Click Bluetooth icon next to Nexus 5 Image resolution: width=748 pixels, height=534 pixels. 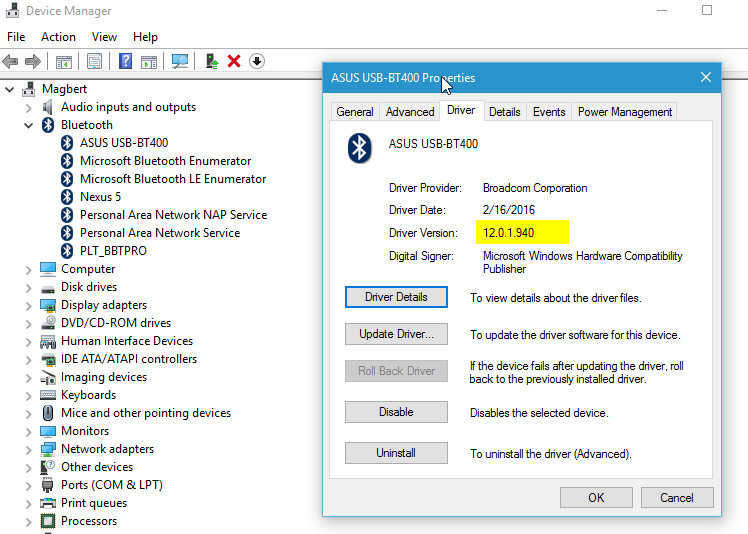click(x=67, y=197)
